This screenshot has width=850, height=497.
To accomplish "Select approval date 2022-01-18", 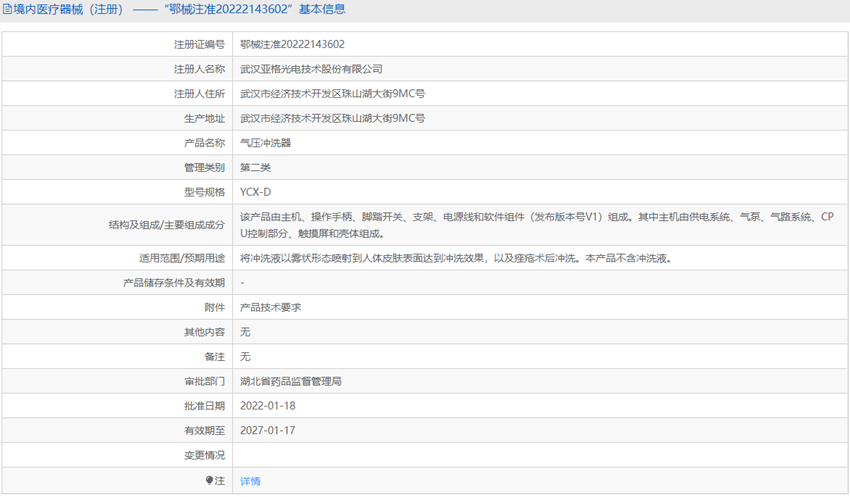I will 268,406.
